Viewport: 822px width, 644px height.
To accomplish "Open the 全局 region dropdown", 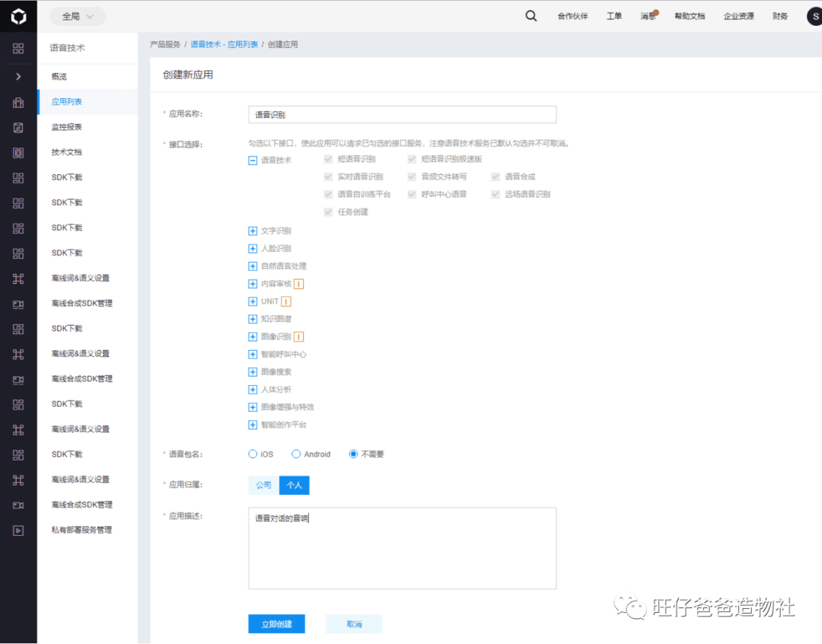I will (78, 16).
